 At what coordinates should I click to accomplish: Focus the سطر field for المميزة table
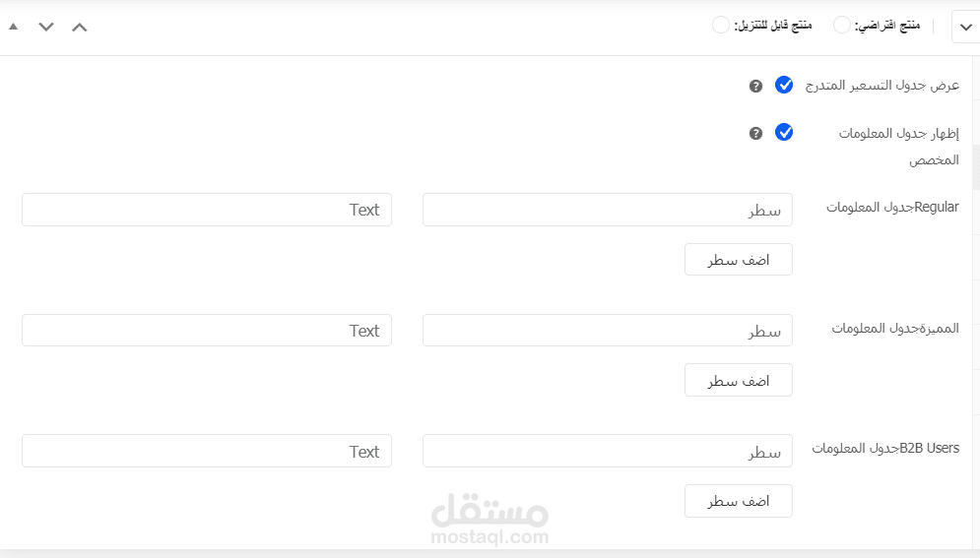click(x=607, y=331)
